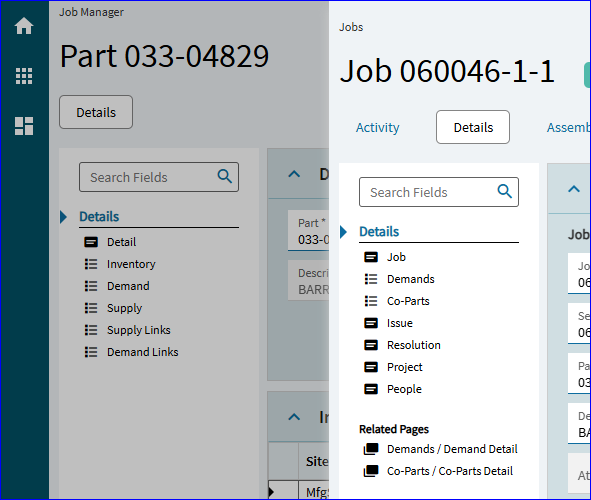Select Detail in Part navigation
The image size is (591, 500).
click(121, 242)
